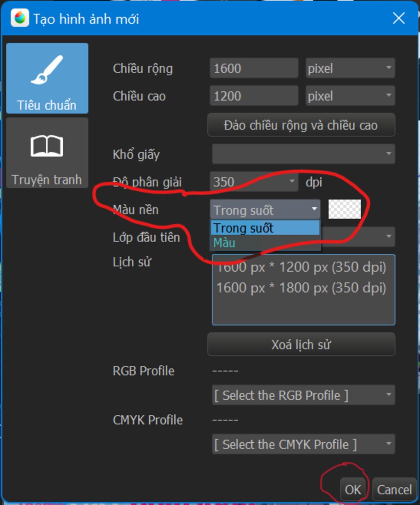Image resolution: width=420 pixels, height=505 pixels.
Task: Click the Xoá lịch sử button
Action: (x=301, y=344)
